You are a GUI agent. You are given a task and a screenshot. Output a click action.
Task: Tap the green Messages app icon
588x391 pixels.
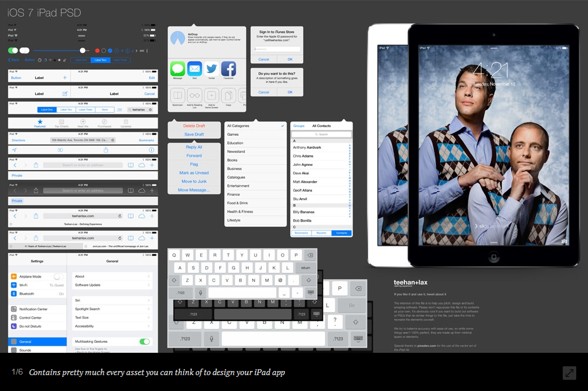tap(178, 69)
